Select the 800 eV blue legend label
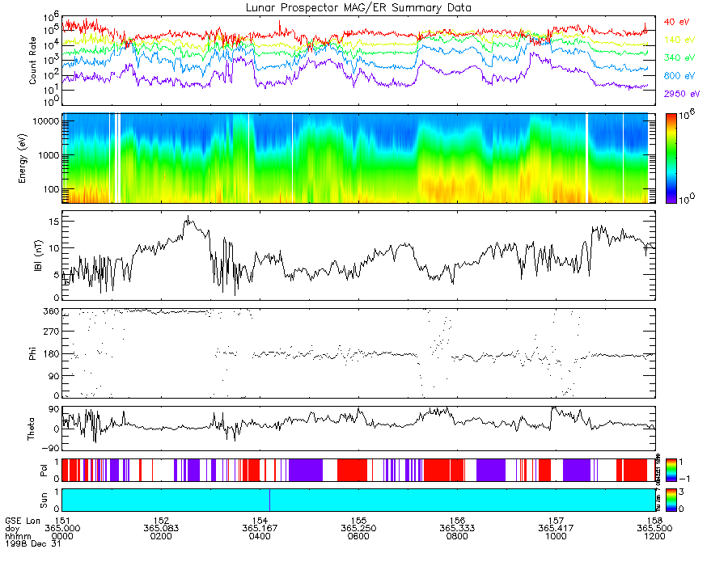Viewport: 728px width, 566px height. tap(679, 76)
